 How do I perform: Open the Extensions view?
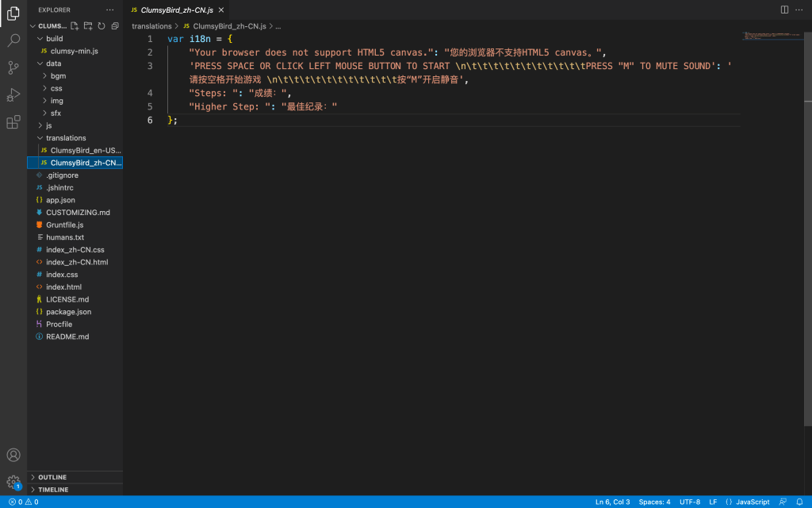pos(13,122)
